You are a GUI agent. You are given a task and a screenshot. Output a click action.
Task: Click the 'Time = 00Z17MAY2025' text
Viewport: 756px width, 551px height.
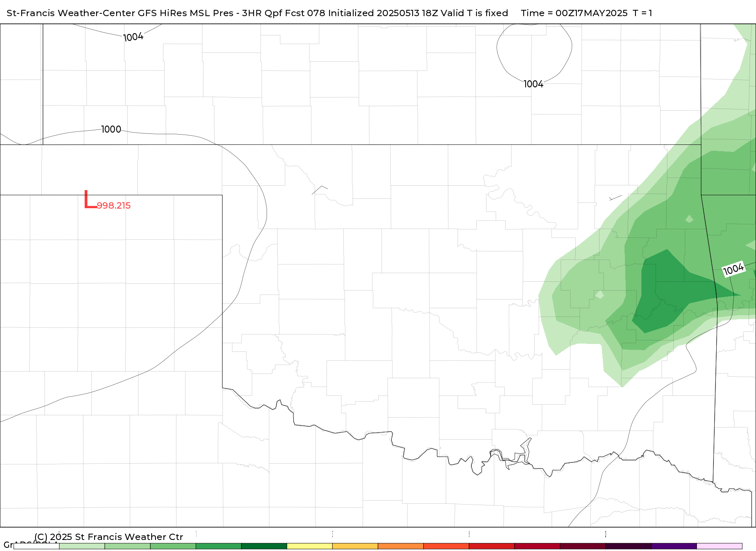pyautogui.click(x=574, y=13)
